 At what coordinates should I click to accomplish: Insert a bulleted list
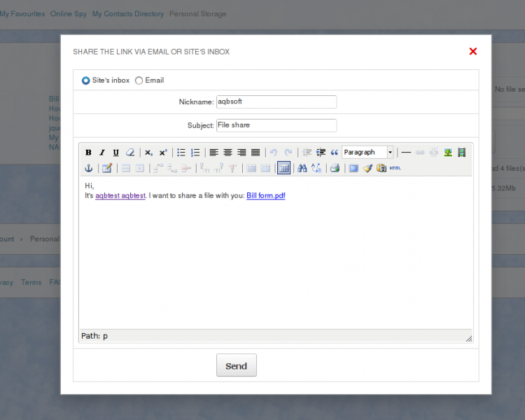(x=181, y=153)
